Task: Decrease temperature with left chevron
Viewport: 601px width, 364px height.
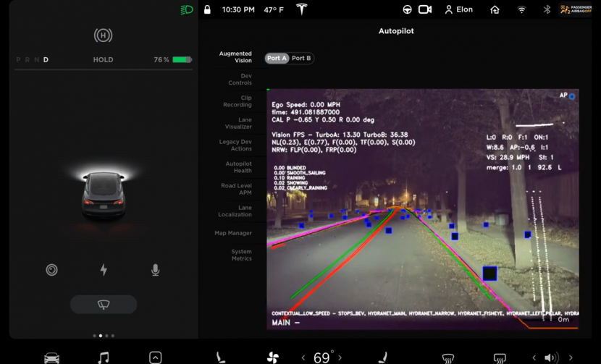Action: 303,358
